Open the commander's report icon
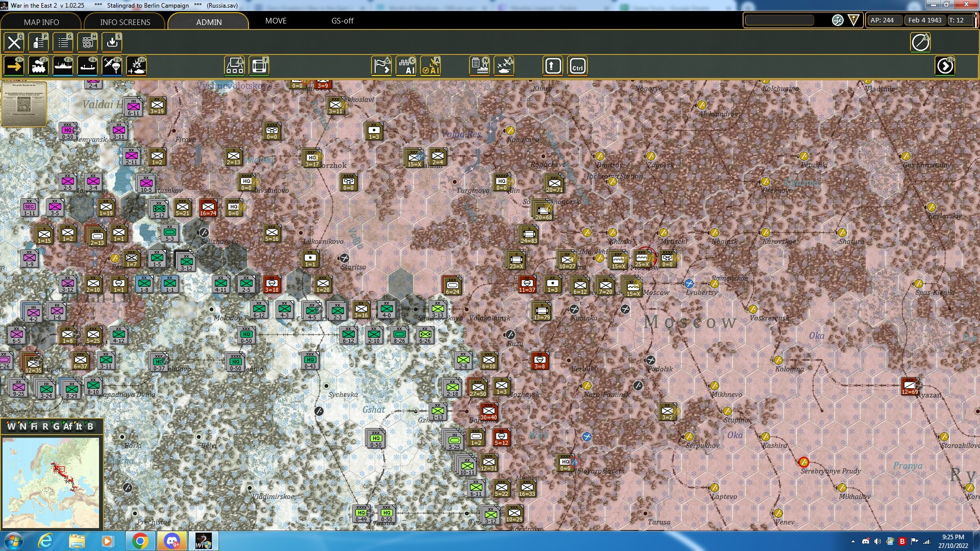The image size is (980, 551). [x=38, y=42]
